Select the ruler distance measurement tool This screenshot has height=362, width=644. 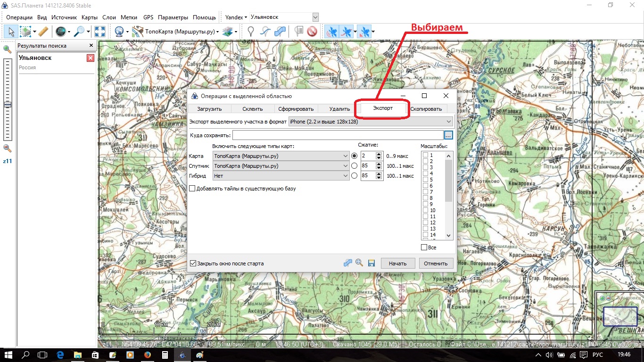coord(43,32)
